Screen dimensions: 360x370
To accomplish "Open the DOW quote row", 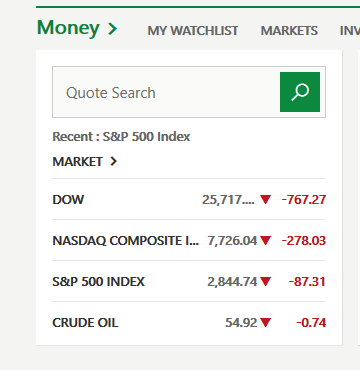I will click(189, 199).
